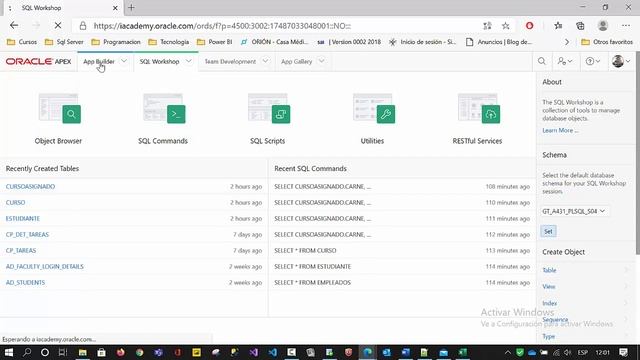Open the App Builder tab
Screen dimensions: 640x360
(x=99, y=61)
